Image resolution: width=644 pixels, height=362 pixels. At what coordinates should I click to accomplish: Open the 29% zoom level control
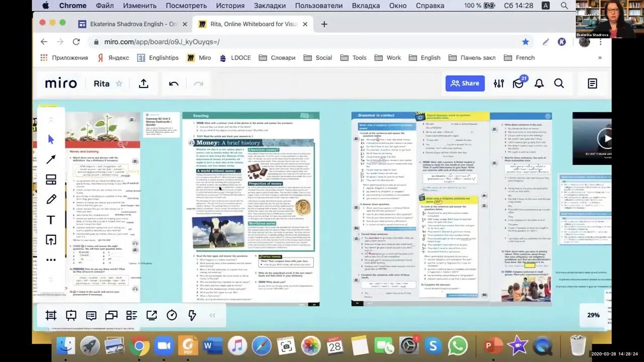(593, 315)
